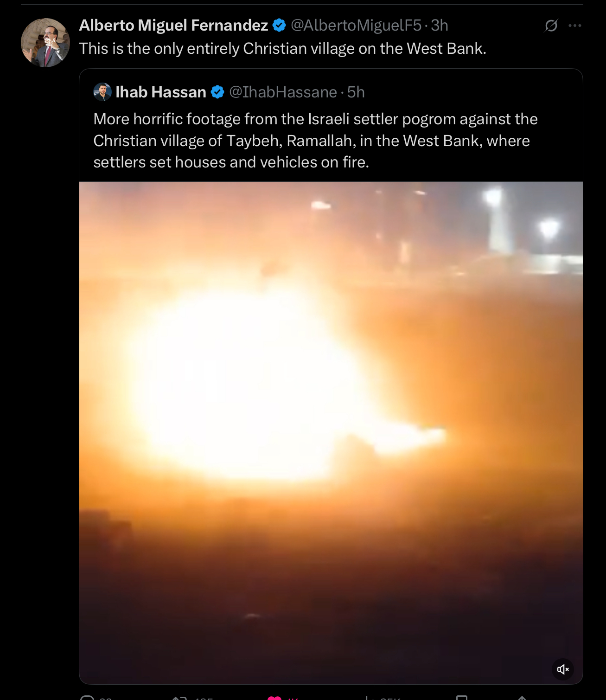Click the 3h post timestamp

pos(440,26)
